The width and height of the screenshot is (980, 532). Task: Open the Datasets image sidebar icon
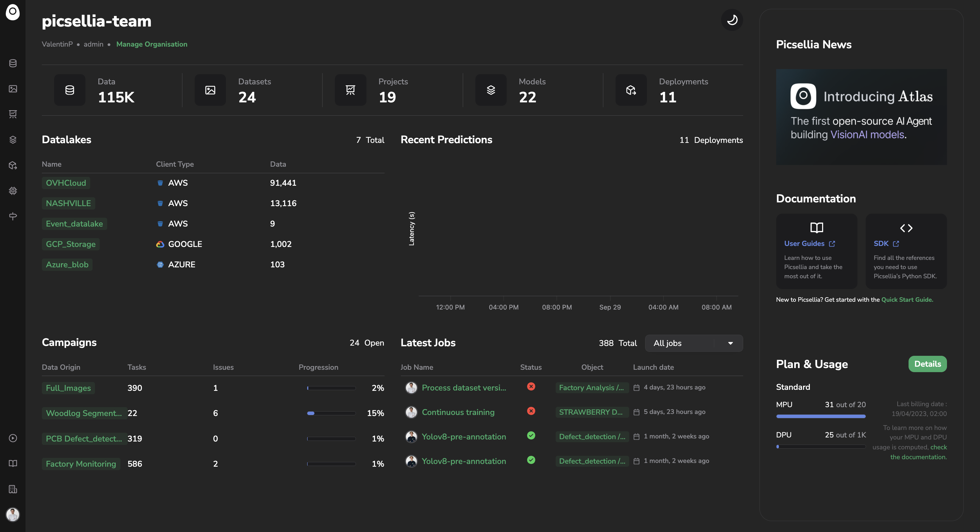13,88
